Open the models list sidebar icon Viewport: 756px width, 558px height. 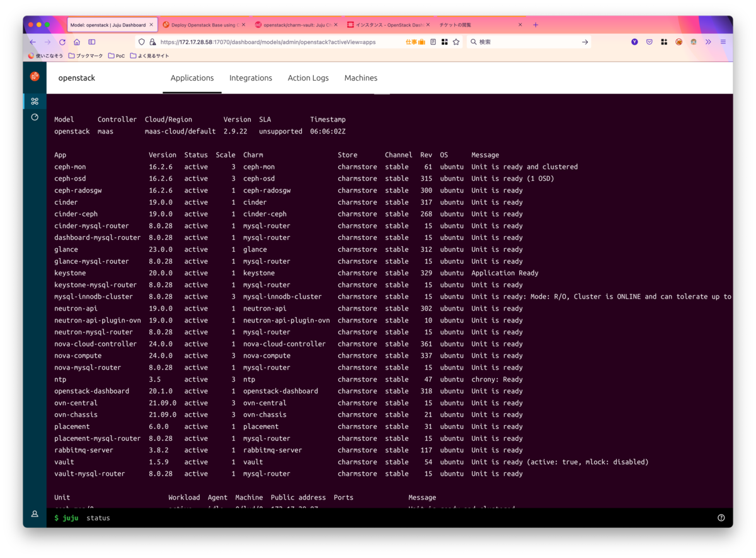[35, 101]
